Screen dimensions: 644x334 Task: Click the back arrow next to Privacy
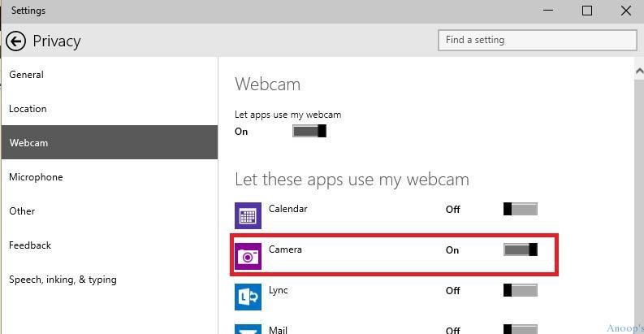(16, 41)
